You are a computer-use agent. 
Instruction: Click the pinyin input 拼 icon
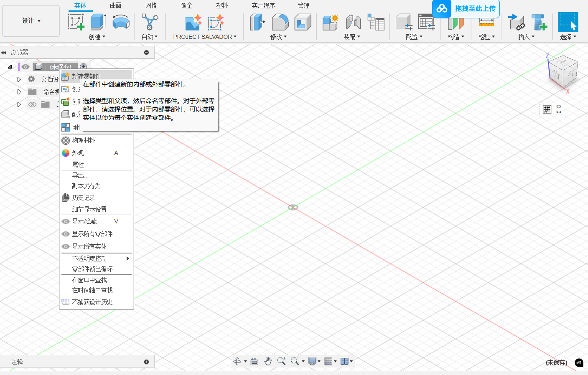point(547,109)
